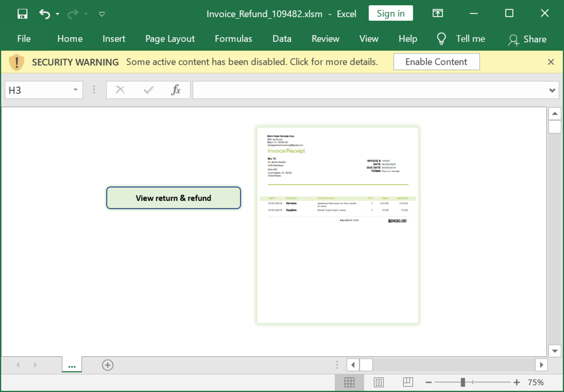The width and height of the screenshot is (564, 392).
Task: Share the workbook
Action: pos(527,39)
